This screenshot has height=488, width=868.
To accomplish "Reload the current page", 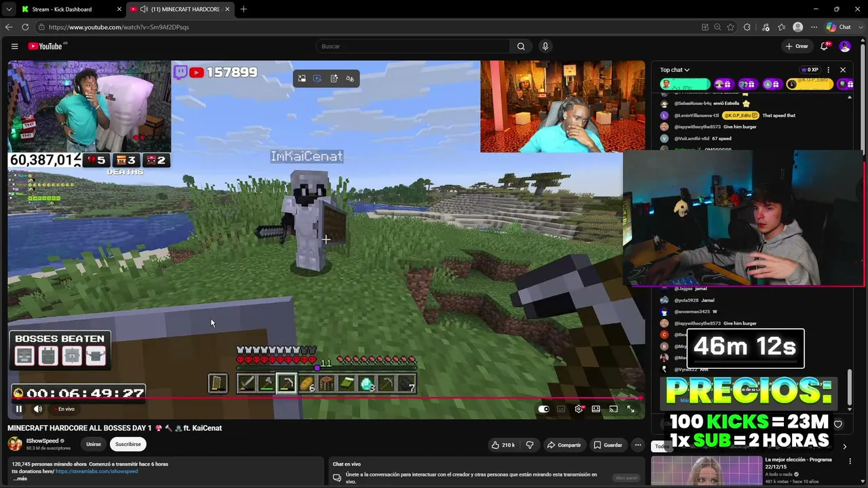I will pos(25,27).
